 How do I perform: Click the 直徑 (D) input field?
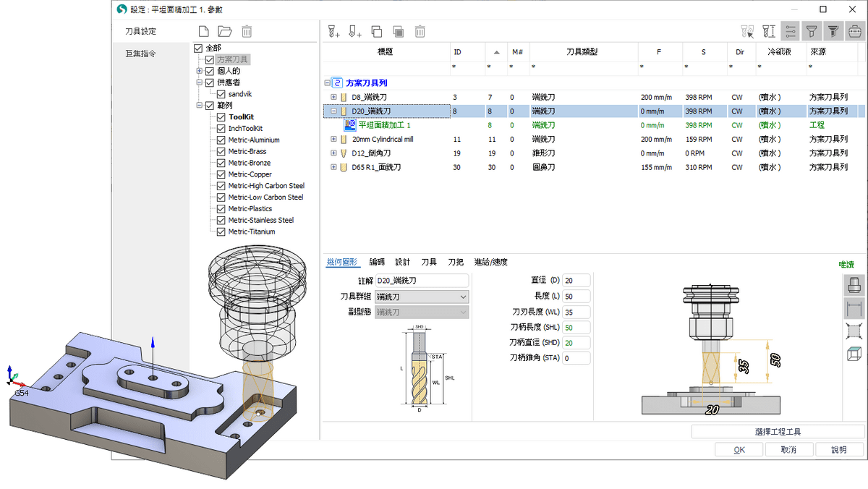pos(576,281)
